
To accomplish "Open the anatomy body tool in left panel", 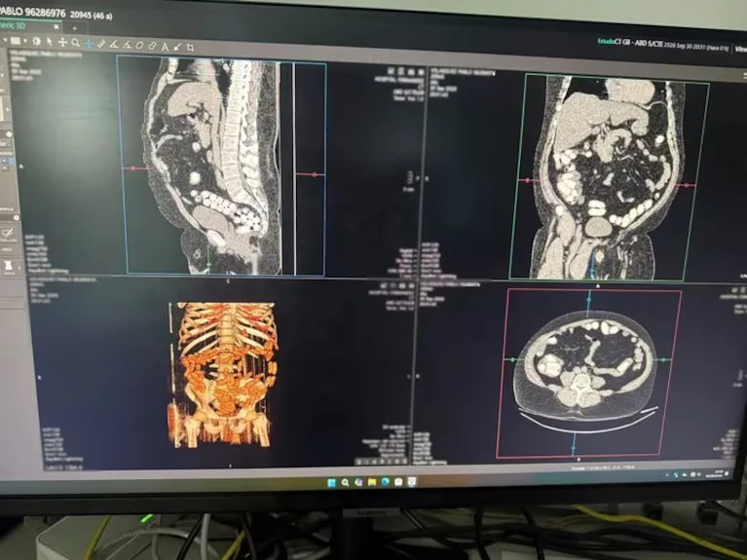I will 7,267.
